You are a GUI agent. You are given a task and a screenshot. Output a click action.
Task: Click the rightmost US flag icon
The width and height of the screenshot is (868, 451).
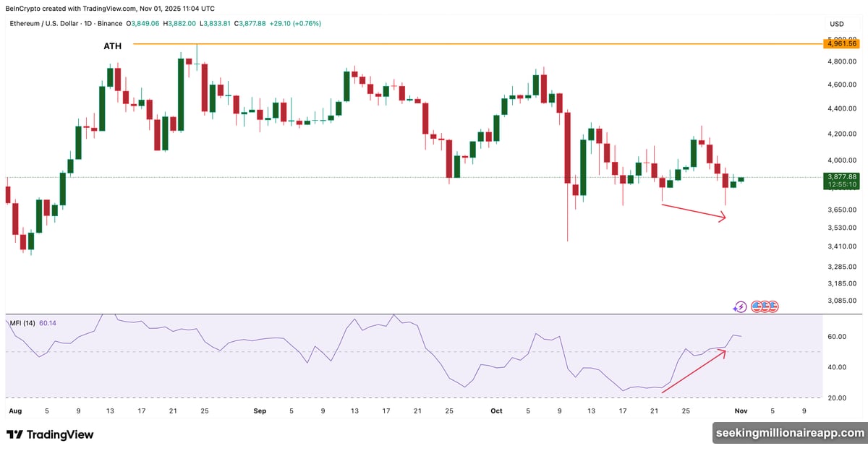coord(774,306)
